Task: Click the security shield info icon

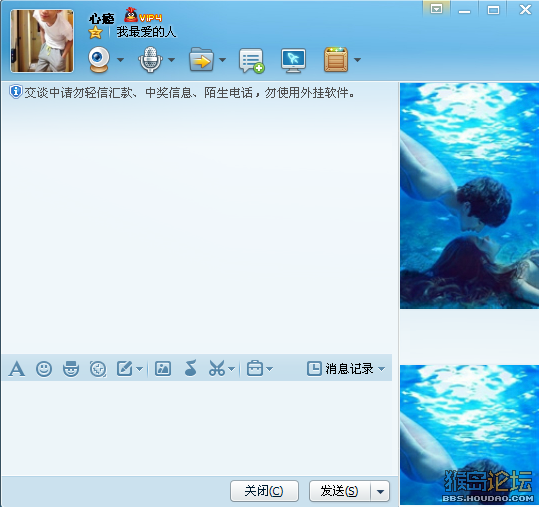Action: point(15,92)
